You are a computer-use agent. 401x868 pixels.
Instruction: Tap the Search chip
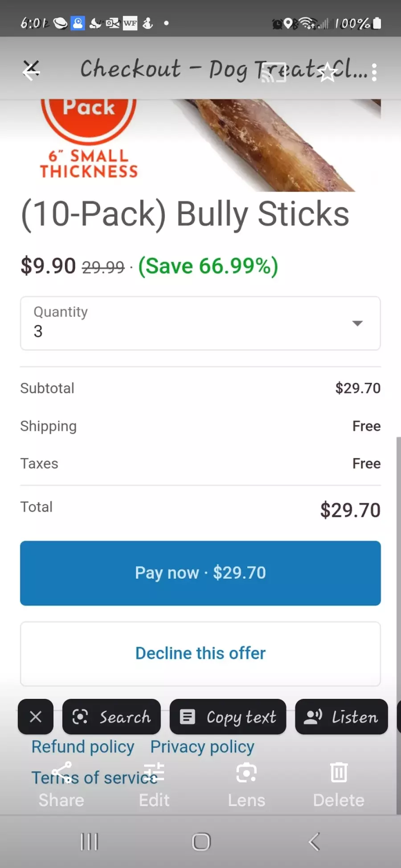click(111, 717)
